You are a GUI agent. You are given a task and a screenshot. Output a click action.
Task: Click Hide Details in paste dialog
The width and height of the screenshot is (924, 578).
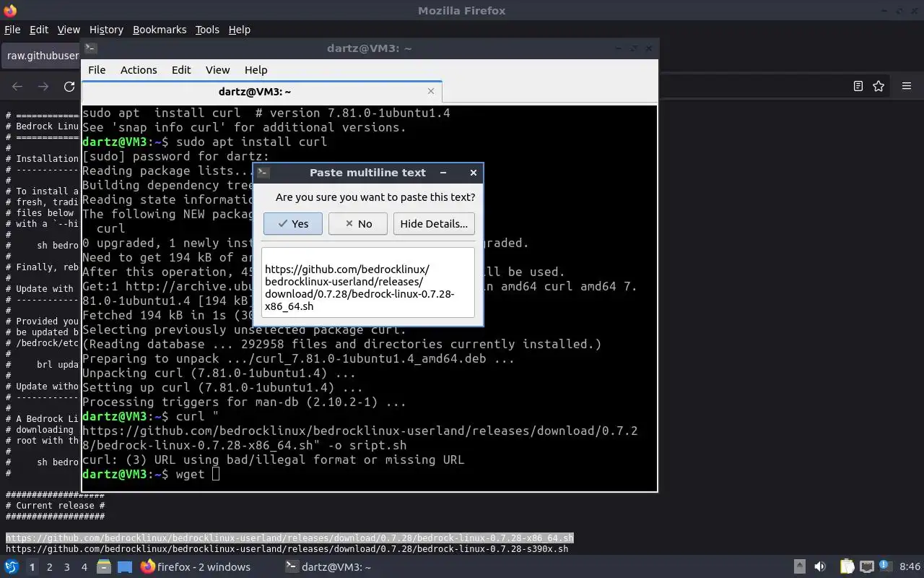(x=434, y=224)
